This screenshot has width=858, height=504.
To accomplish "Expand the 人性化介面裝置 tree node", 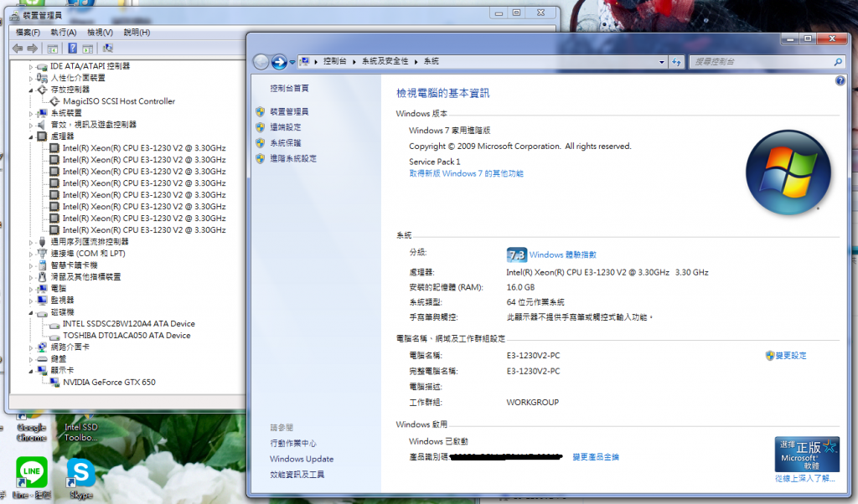I will click(31, 78).
